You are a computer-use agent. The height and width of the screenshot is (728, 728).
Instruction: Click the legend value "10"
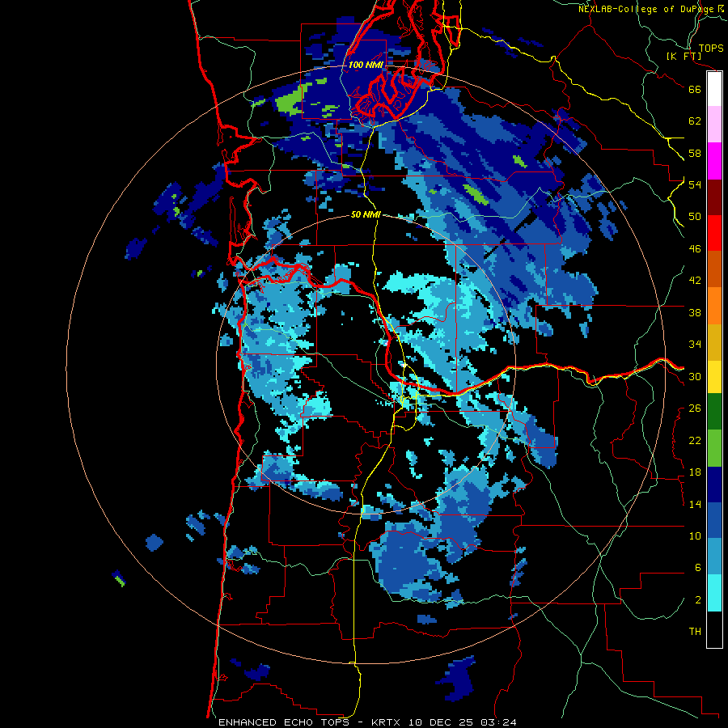[695, 536]
